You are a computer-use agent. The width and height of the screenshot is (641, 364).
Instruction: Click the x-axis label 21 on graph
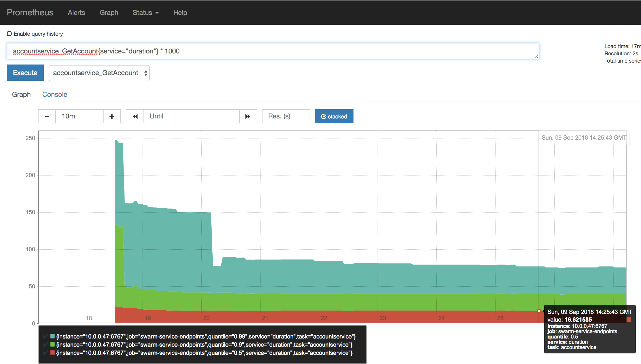[265, 318]
